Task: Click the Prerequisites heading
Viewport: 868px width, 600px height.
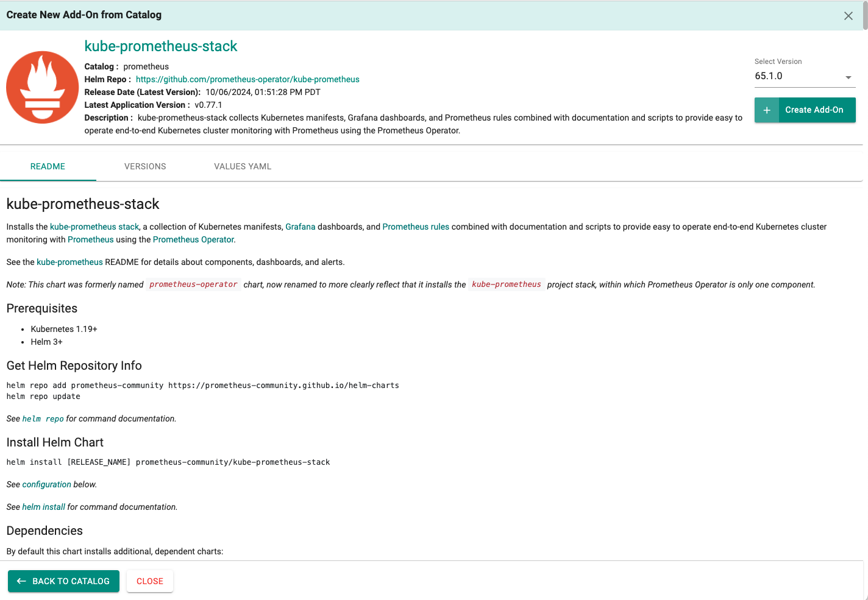Action: (x=42, y=308)
